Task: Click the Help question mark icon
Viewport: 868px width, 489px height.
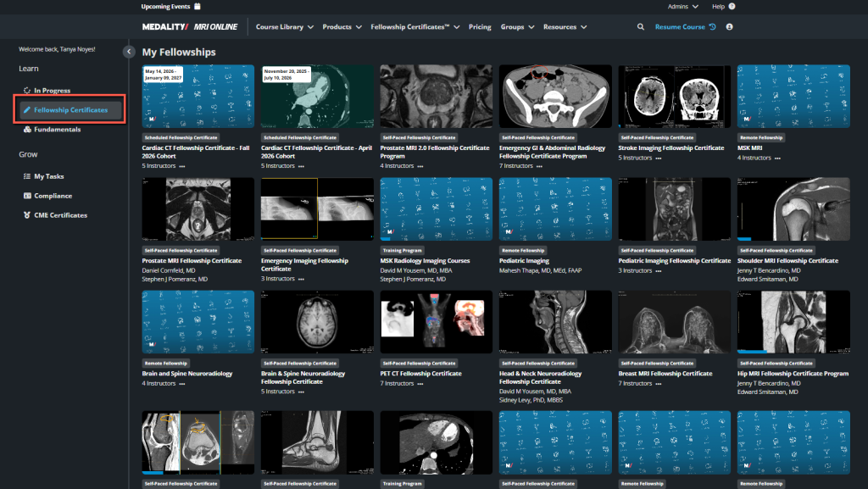Action: coord(732,7)
